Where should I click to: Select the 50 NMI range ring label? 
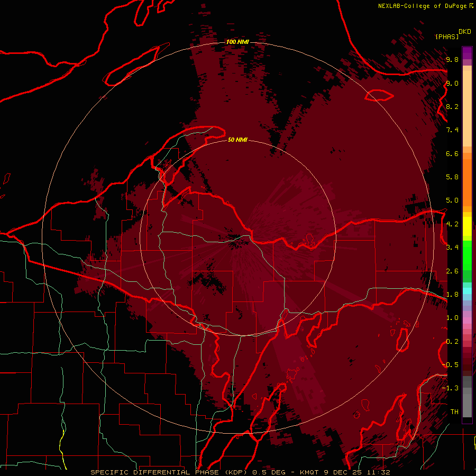pos(237,140)
